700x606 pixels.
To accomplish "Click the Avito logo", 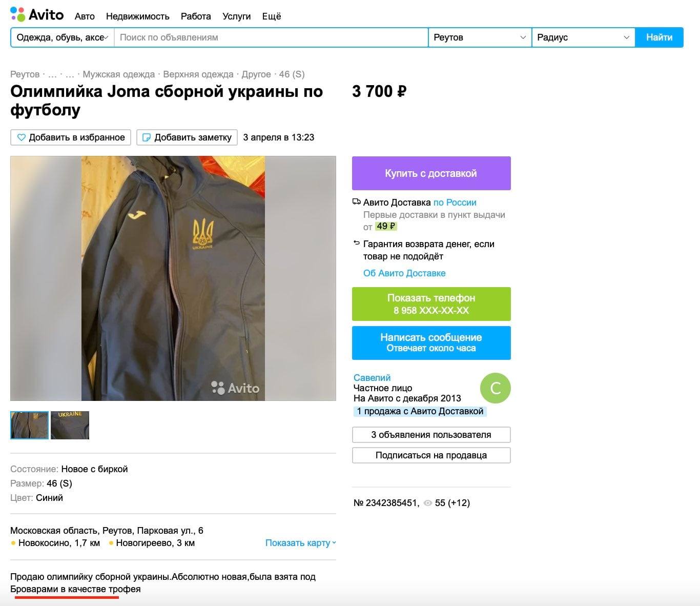I will [37, 14].
